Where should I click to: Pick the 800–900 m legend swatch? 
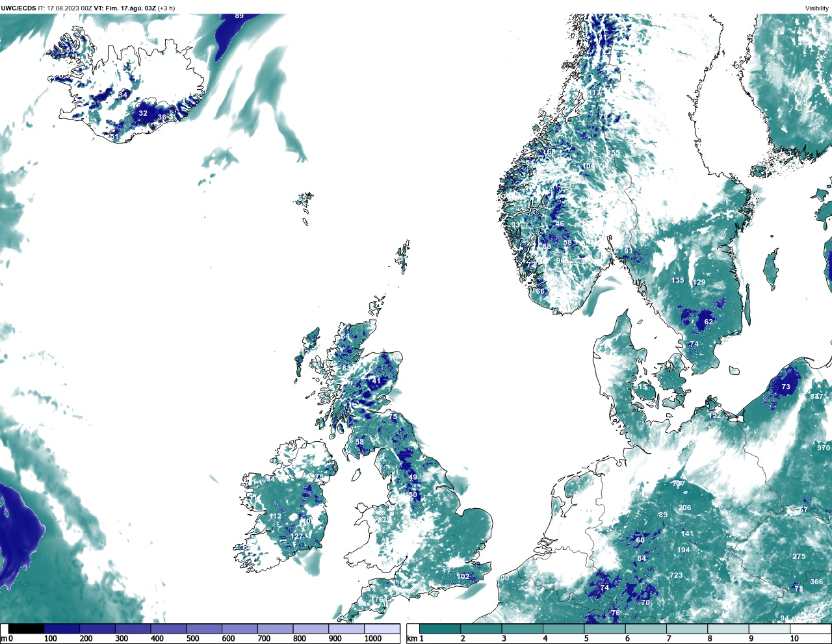click(311, 629)
